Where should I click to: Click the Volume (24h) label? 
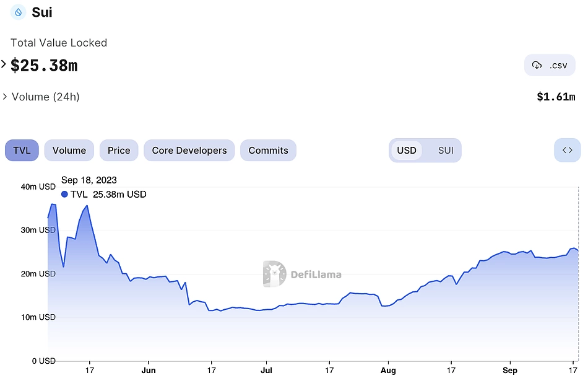coord(46,97)
